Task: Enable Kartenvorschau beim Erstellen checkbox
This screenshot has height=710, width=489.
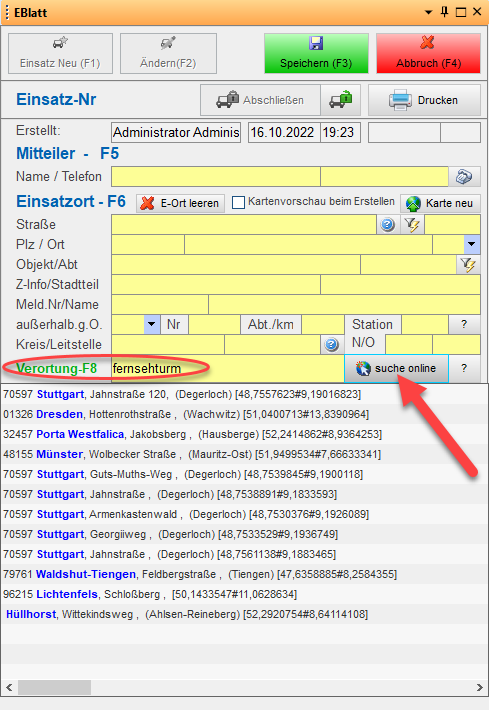Action: click(x=238, y=202)
